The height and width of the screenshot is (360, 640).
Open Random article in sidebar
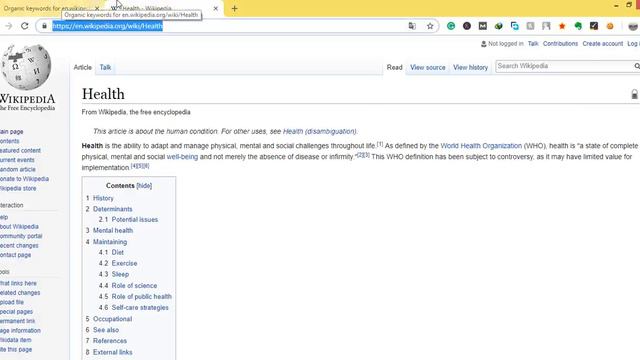[x=18, y=169]
